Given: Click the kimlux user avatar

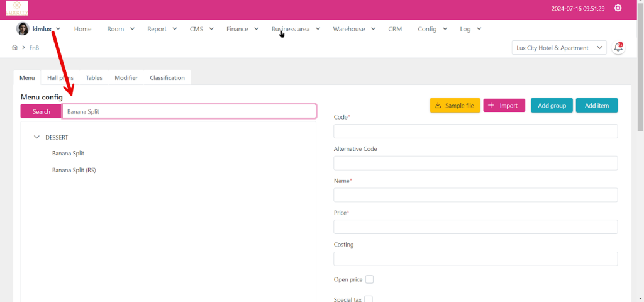Looking at the screenshot, I should click(x=23, y=29).
